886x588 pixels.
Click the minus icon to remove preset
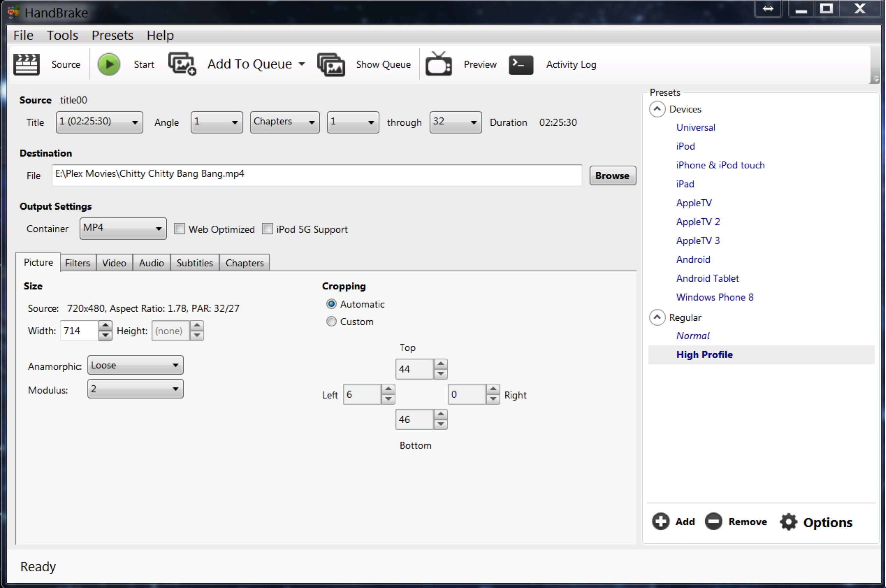coord(713,521)
